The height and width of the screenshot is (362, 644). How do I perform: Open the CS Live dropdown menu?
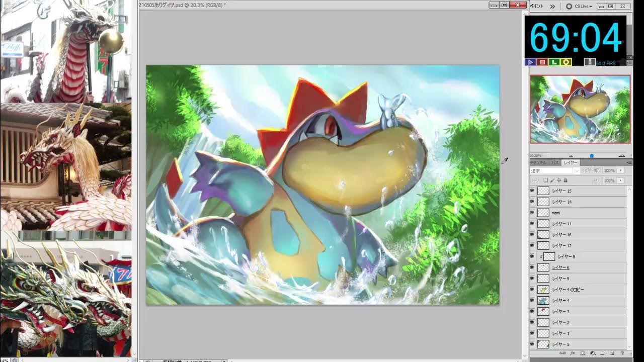(x=583, y=7)
